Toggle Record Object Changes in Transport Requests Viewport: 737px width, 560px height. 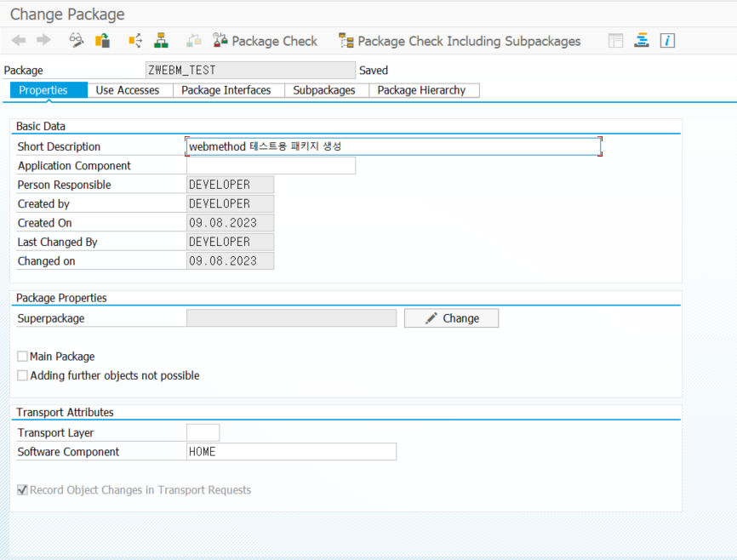[23, 490]
